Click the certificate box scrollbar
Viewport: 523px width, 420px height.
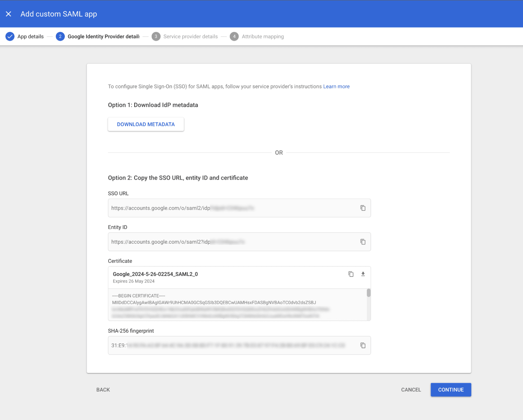(368, 293)
